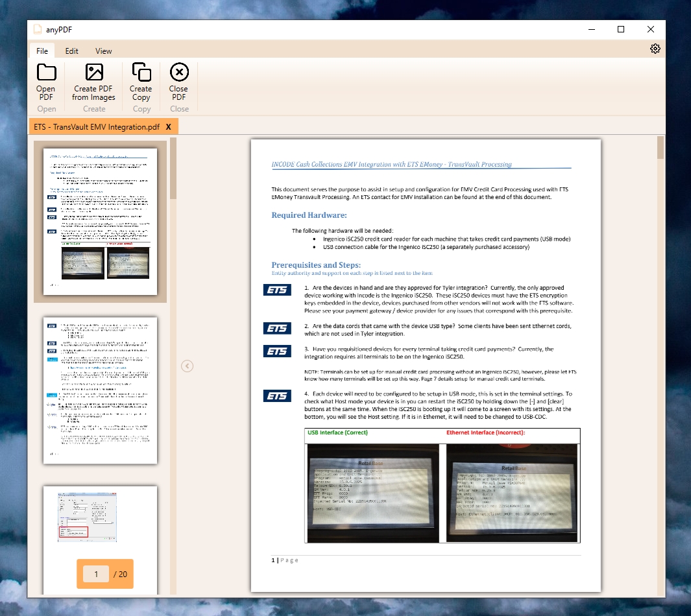
Task: Close the document tab with X
Action: tap(168, 127)
